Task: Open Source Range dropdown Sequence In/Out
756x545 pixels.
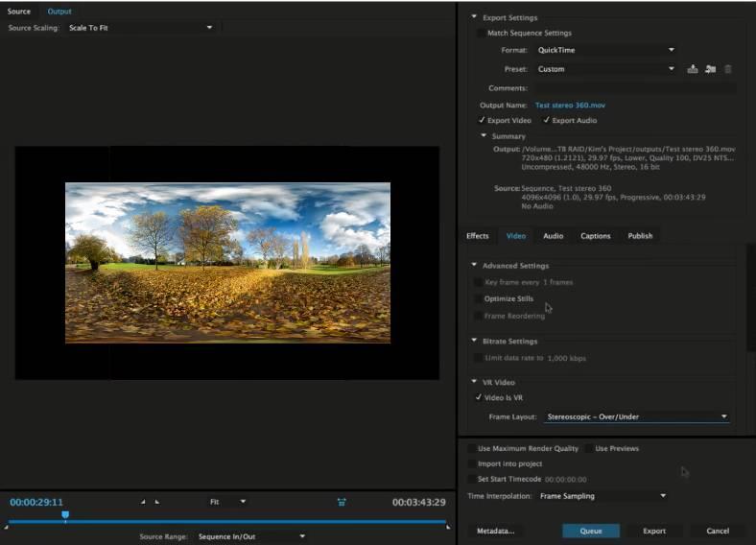Action: pos(250,536)
